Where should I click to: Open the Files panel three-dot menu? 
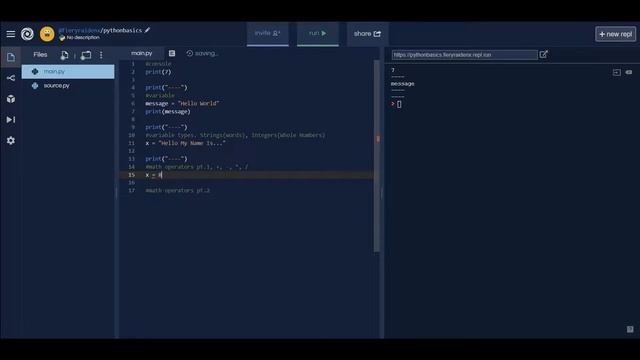(101, 55)
